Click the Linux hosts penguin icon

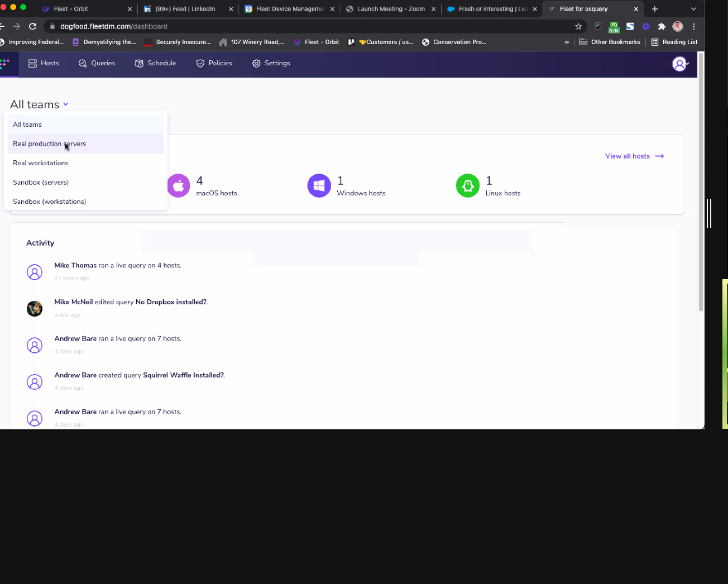468,186
